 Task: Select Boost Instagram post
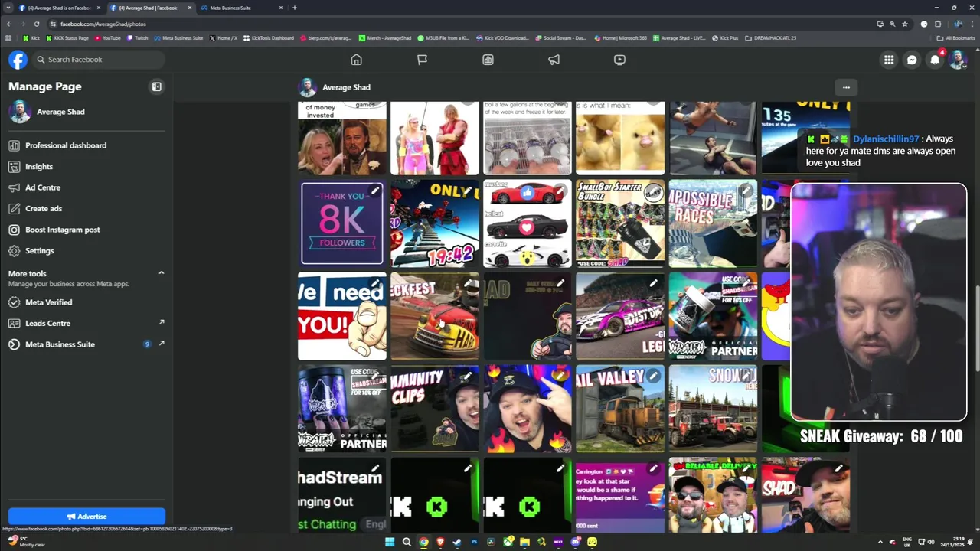pos(87,230)
